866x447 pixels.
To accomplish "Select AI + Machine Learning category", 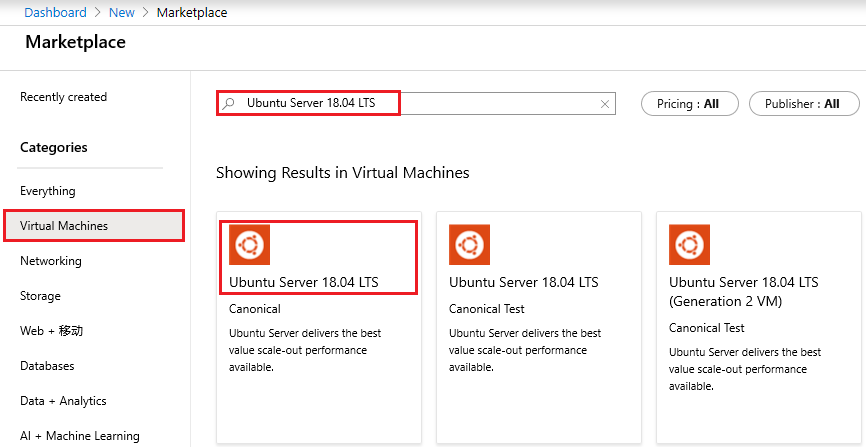I will coord(80,436).
